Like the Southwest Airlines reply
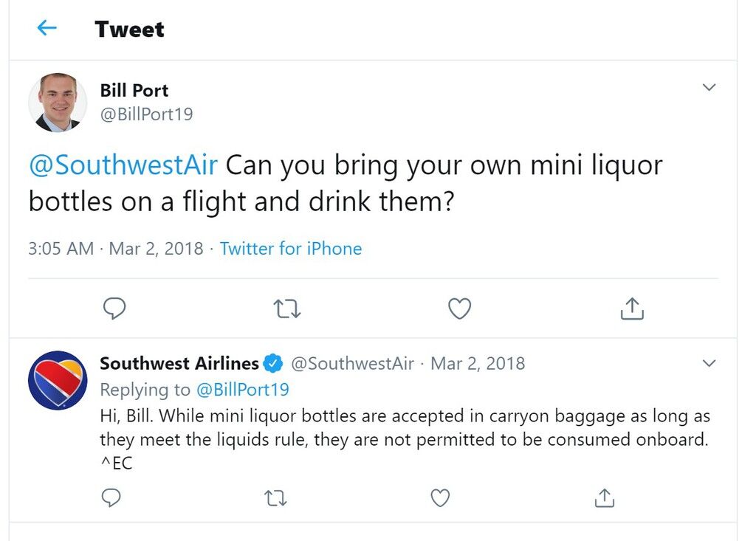Viewport: 756px width, 541px height. click(x=440, y=497)
